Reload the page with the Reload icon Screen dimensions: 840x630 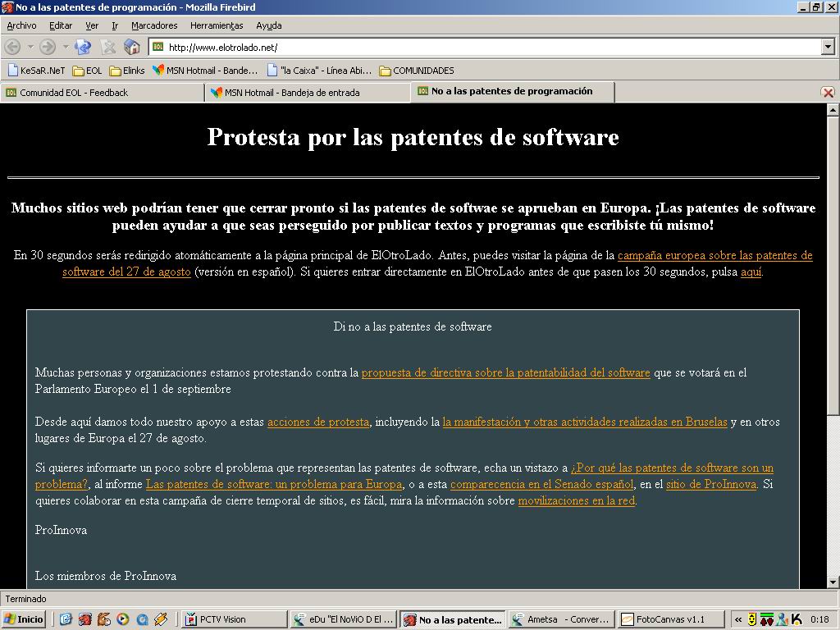coord(83,47)
